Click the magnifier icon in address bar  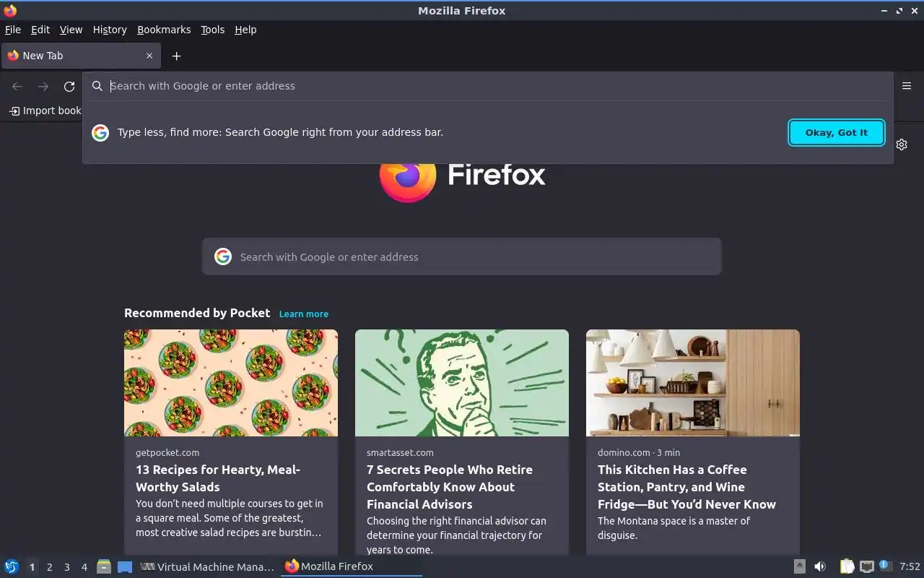point(97,86)
